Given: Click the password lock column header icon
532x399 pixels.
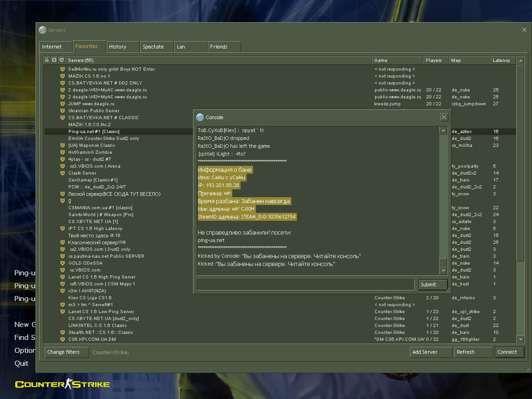Looking at the screenshot, I should point(47,60).
